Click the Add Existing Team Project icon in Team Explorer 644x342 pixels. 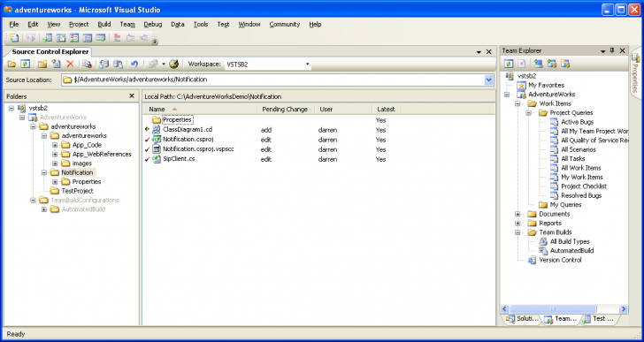coord(552,64)
